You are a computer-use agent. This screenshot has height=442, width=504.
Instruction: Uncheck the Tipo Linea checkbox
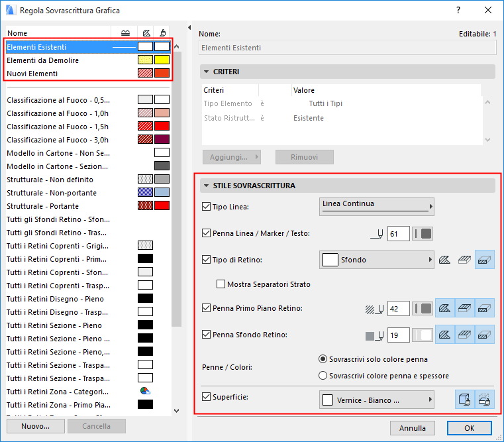pos(206,207)
